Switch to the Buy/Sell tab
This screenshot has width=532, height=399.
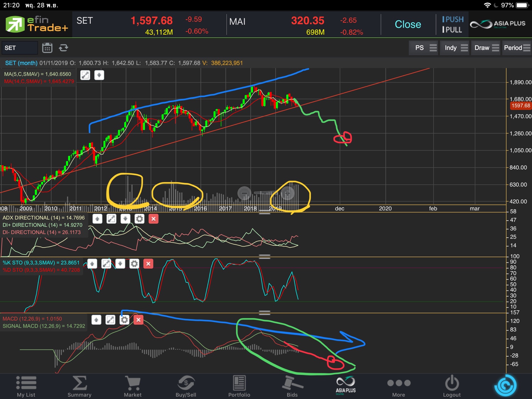[186, 386]
